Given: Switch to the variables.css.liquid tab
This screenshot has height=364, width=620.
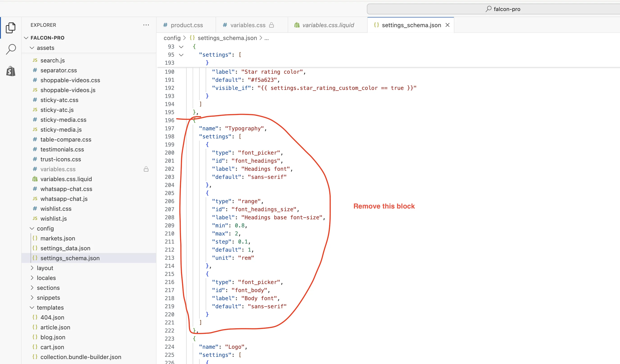Looking at the screenshot, I should pyautogui.click(x=328, y=25).
